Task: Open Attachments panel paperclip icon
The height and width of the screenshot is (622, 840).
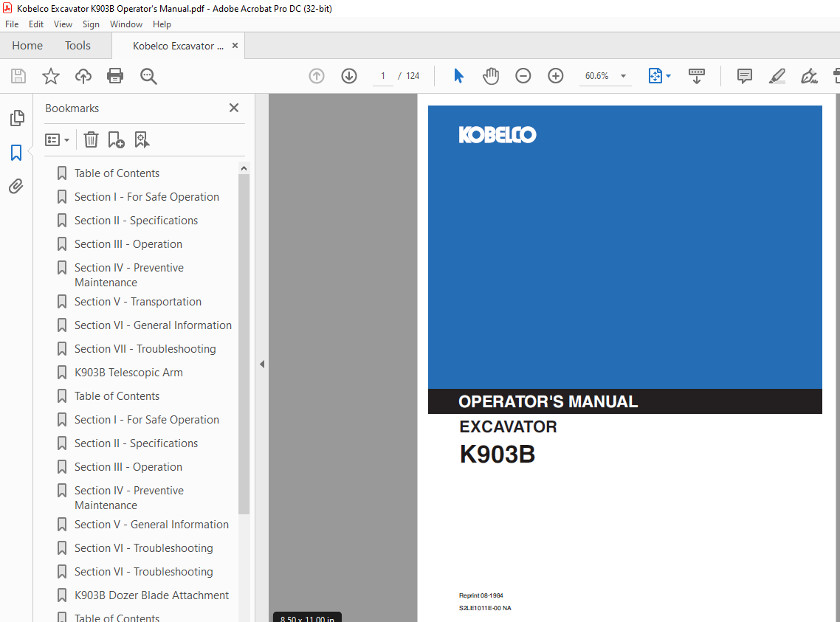Action: pos(16,186)
